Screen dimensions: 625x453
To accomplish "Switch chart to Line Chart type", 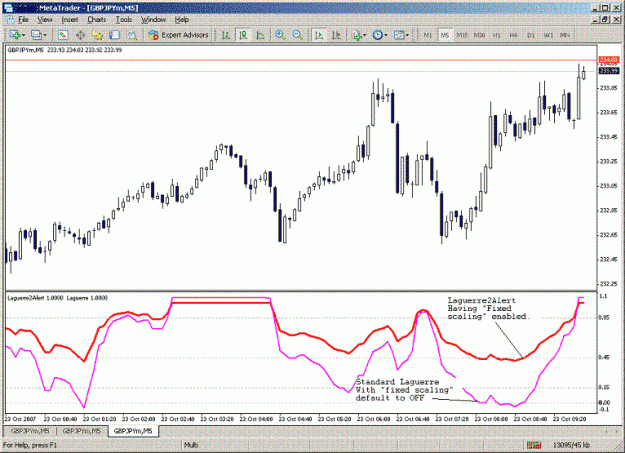I will coord(260,35).
